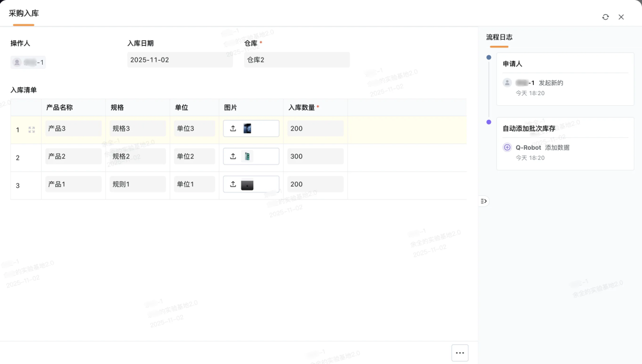
Task: Click the 操作人 user tag
Action: 29,62
